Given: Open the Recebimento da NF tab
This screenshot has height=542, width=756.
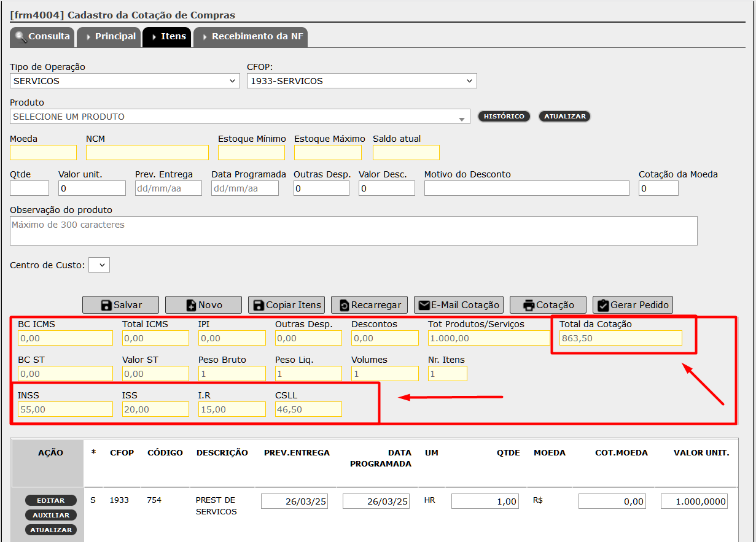Looking at the screenshot, I should pos(251,37).
